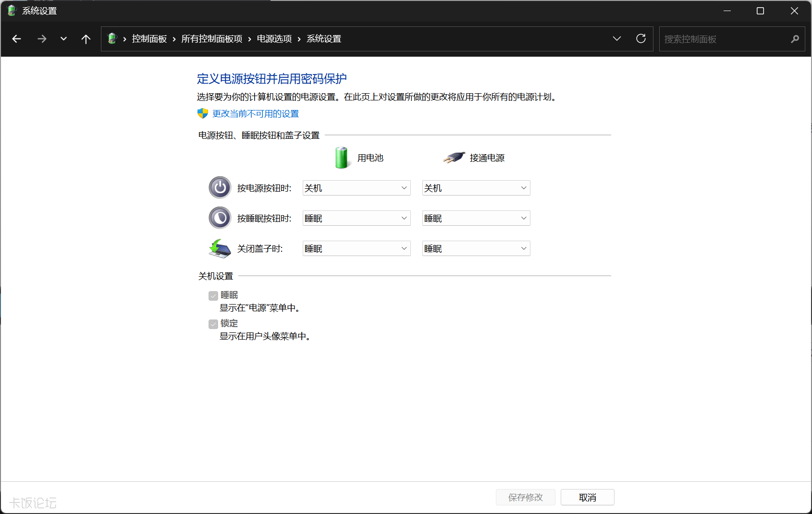Click 更改当前不可用的设置 link
This screenshot has height=514, width=812.
click(x=256, y=114)
